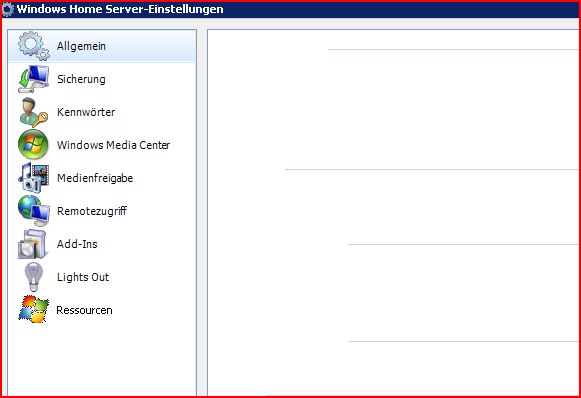Click the Add-Ins software box icon

coord(33,244)
